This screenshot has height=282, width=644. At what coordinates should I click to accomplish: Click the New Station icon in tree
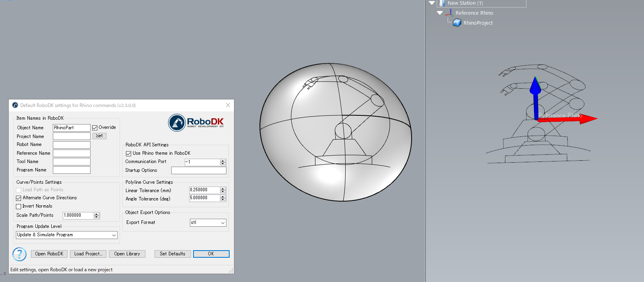(x=442, y=3)
